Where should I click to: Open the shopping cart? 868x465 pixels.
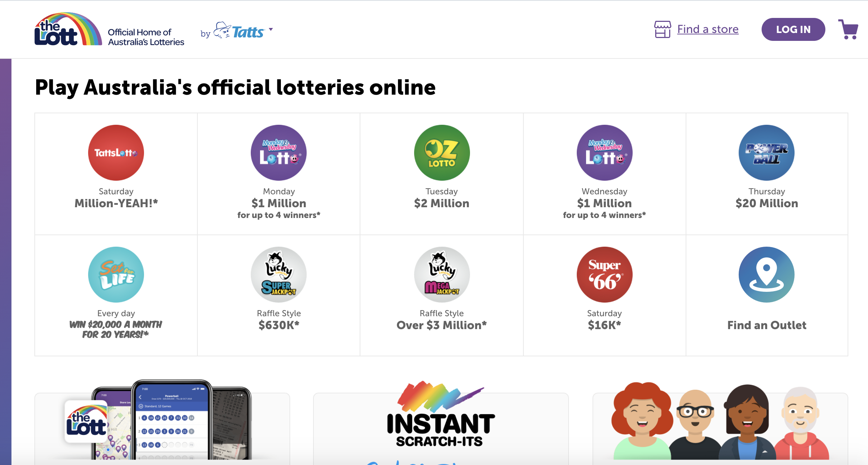click(848, 29)
